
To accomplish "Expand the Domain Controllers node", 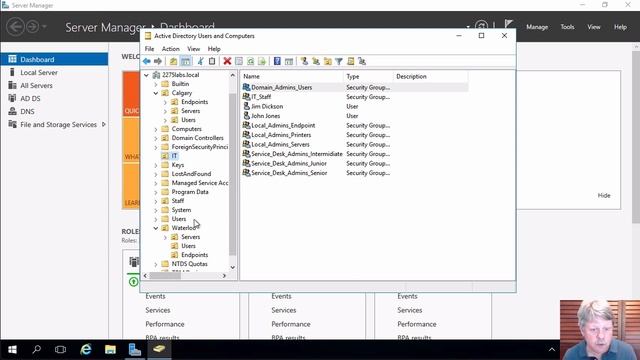I will pos(156,138).
